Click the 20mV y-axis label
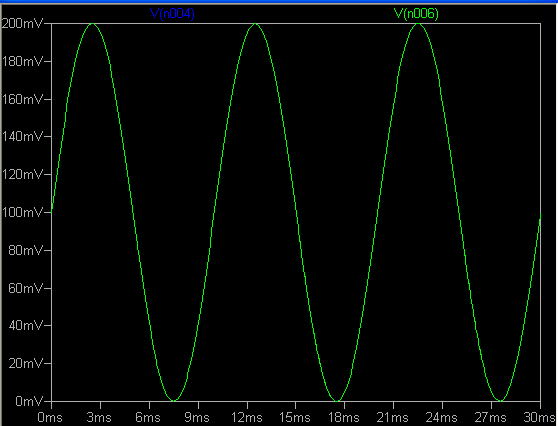The width and height of the screenshot is (558, 426). click(26, 363)
